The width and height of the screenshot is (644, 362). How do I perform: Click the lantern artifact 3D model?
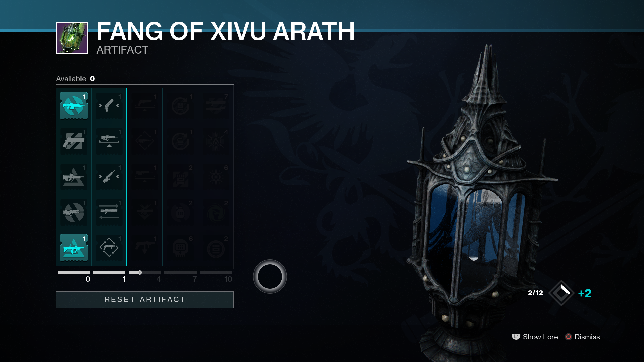480,201
